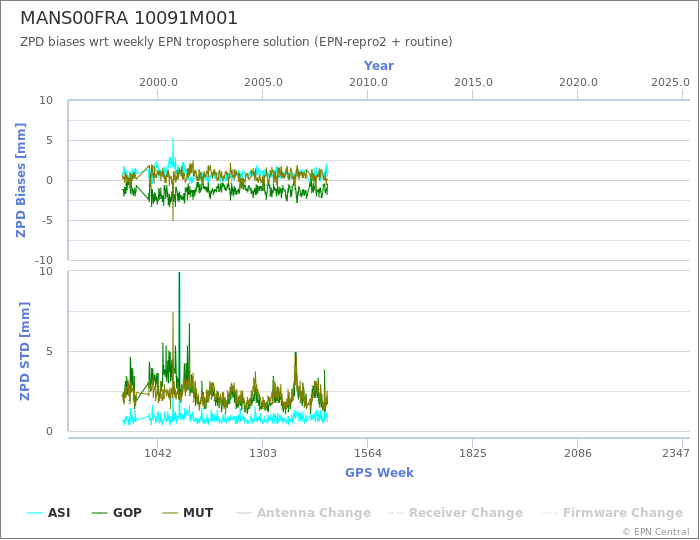Click the ZPD biases subtitle text
Image resolution: width=700 pixels, height=540 pixels.
coord(236,42)
